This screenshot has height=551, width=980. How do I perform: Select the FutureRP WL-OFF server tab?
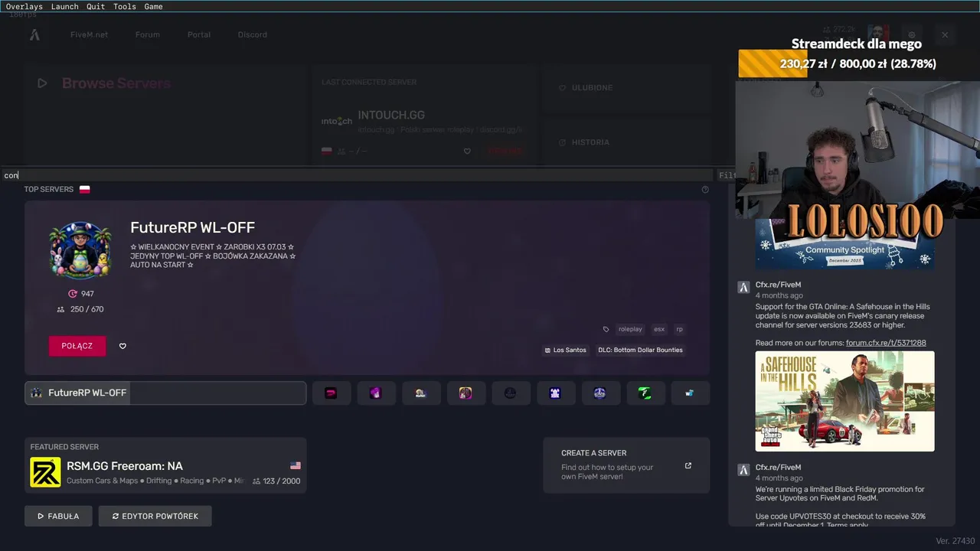pos(165,393)
